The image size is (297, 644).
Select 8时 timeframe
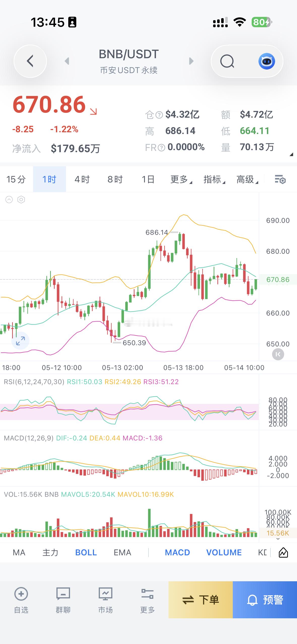pos(115,179)
